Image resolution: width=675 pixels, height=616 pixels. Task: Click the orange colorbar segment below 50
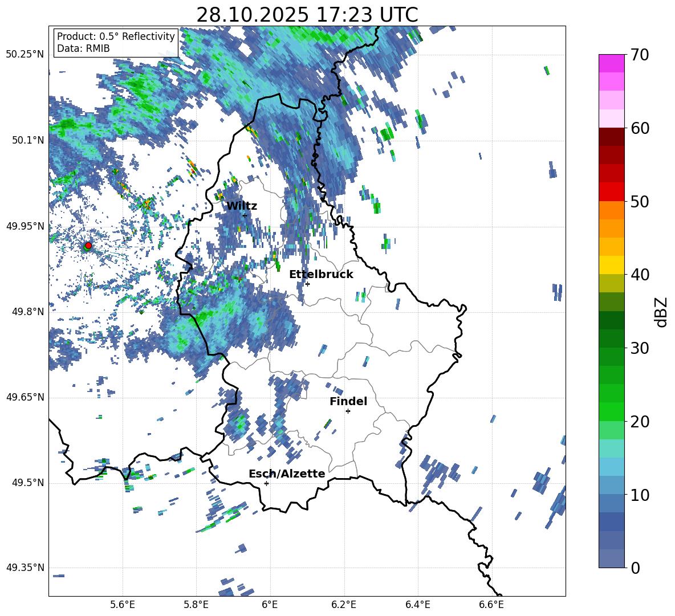tap(612, 210)
